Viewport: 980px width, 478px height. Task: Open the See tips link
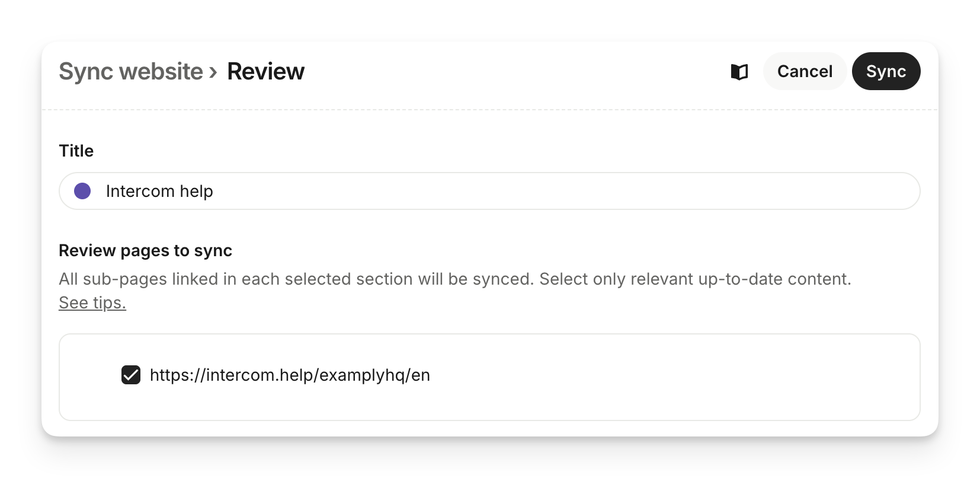click(92, 302)
